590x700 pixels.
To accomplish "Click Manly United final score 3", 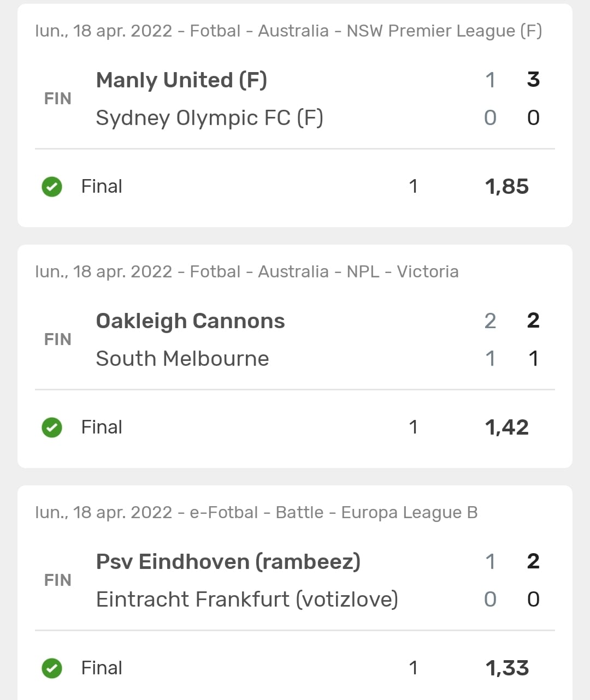I will (x=533, y=80).
